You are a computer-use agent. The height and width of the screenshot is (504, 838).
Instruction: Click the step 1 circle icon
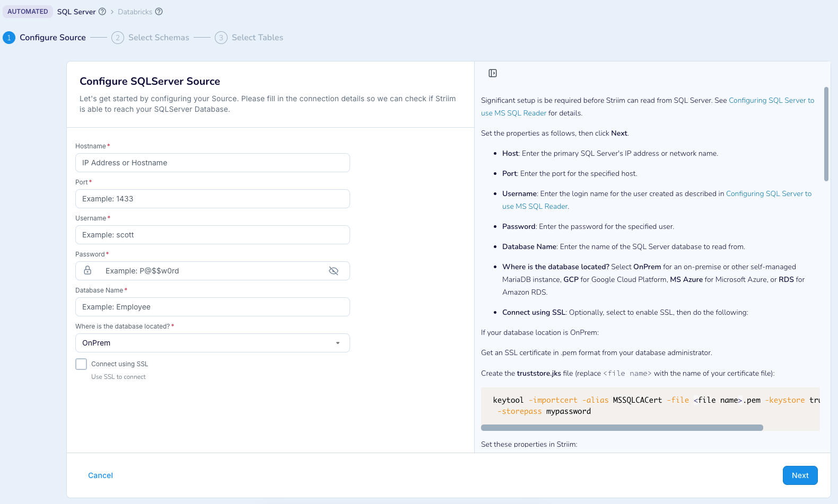[x=9, y=38]
